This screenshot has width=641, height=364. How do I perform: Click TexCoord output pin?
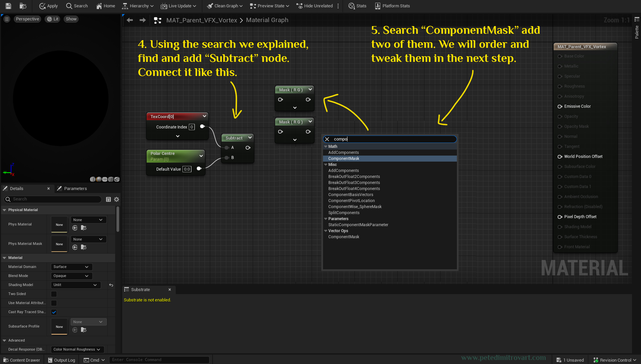[203, 126]
